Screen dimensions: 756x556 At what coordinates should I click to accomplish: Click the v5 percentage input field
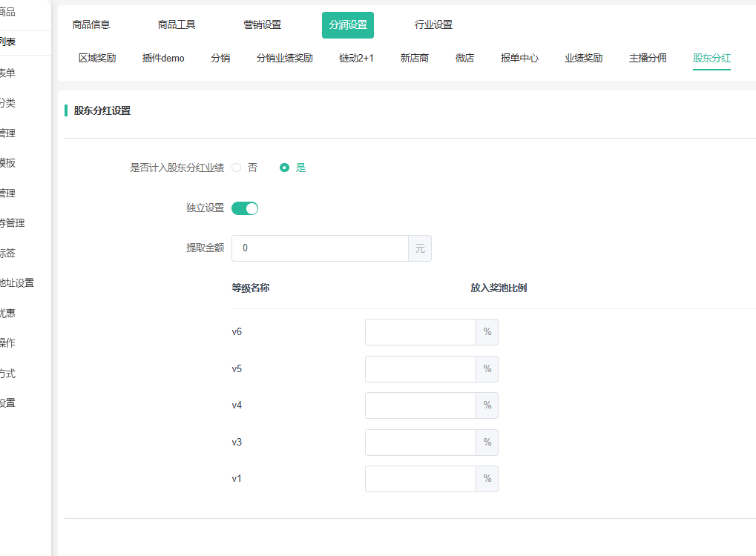420,368
